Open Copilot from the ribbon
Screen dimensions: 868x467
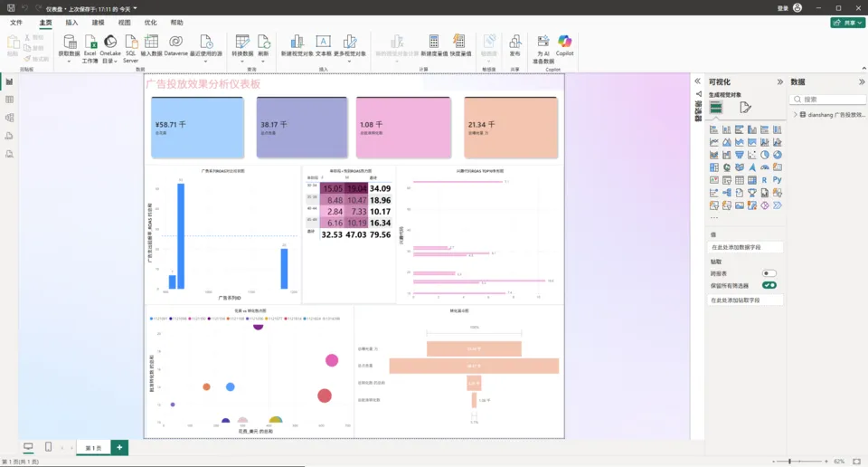564,45
